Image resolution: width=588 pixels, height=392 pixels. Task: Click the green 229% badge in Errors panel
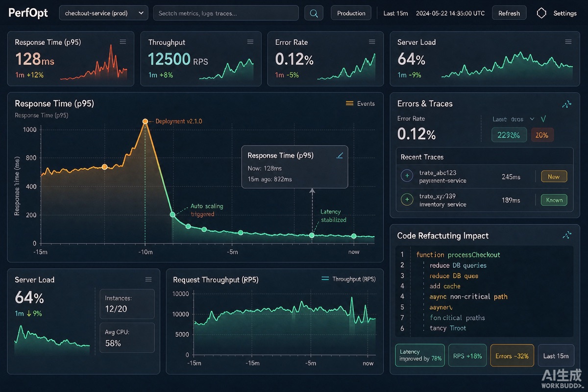coord(509,135)
